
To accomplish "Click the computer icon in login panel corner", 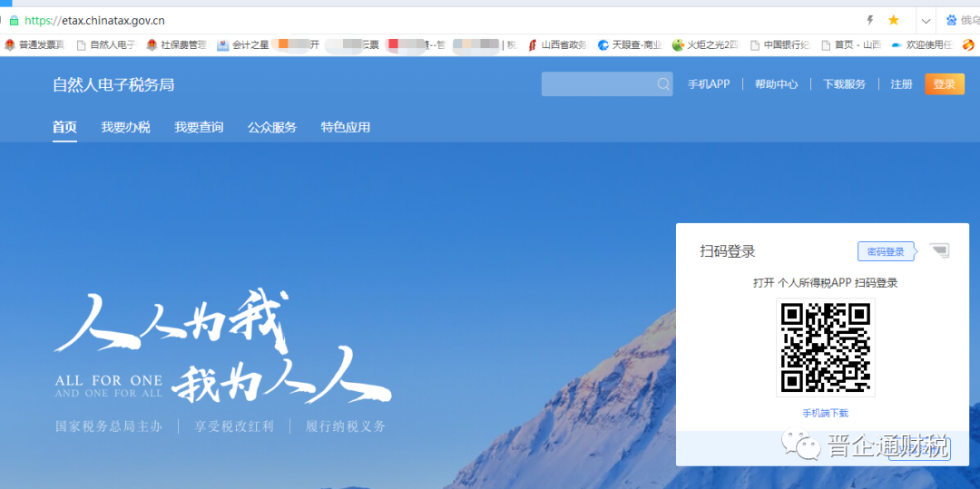I will click(x=940, y=251).
